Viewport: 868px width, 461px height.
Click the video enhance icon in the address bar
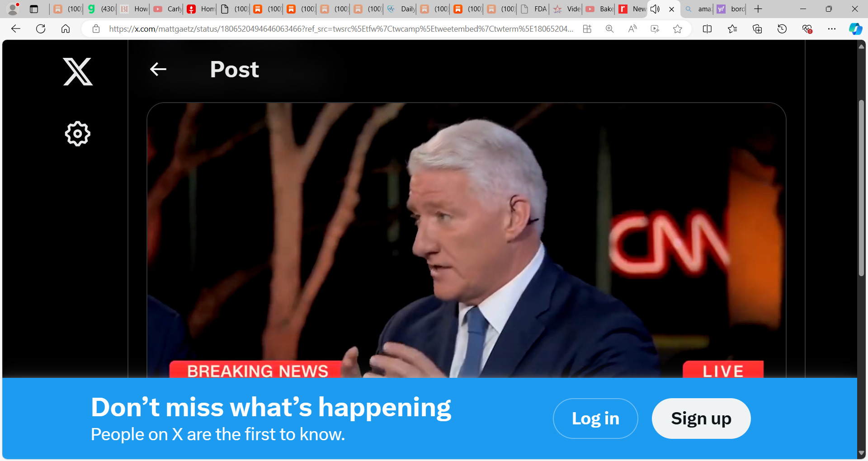(x=655, y=29)
